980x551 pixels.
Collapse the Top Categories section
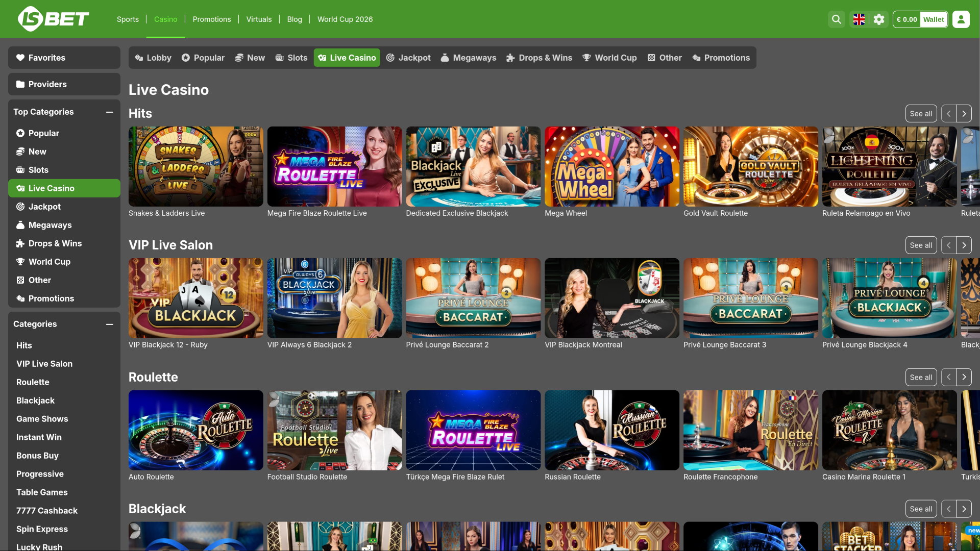110,112
